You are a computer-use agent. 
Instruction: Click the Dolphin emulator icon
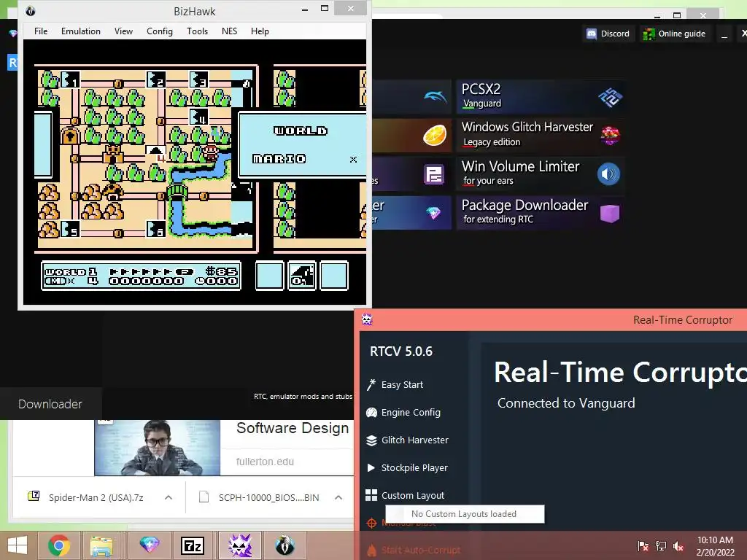pyautogui.click(x=436, y=97)
